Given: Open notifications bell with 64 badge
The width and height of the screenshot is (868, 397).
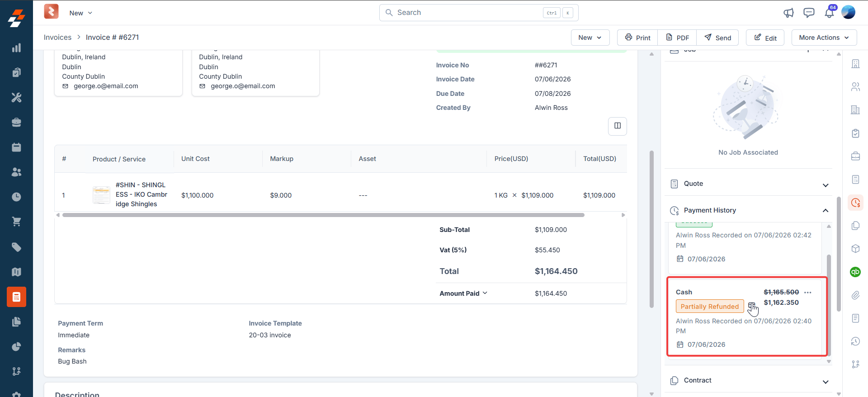Looking at the screenshot, I should (x=830, y=12).
